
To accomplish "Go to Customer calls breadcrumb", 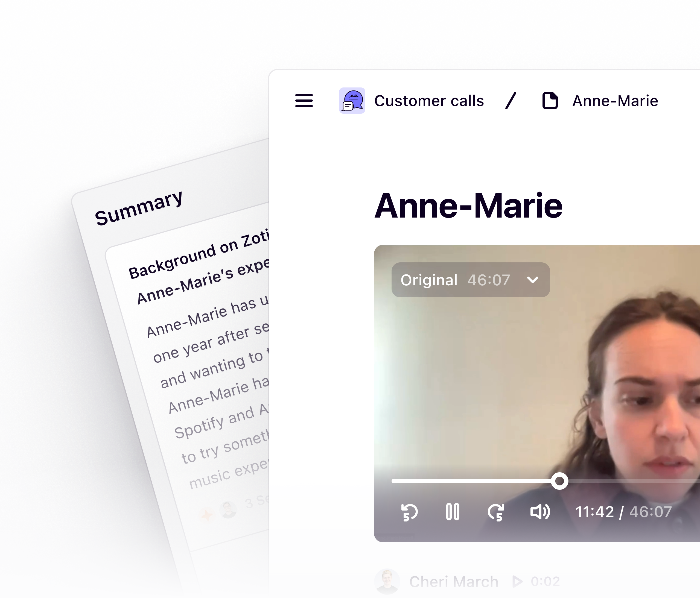I will click(x=429, y=101).
